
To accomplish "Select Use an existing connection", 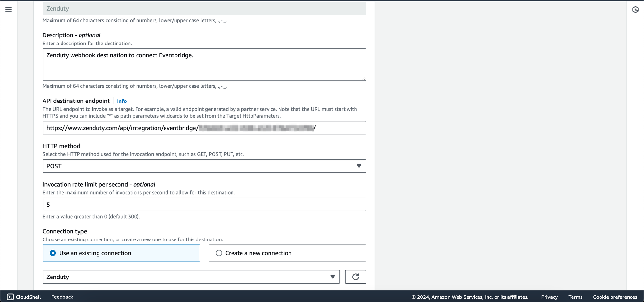I will point(121,253).
